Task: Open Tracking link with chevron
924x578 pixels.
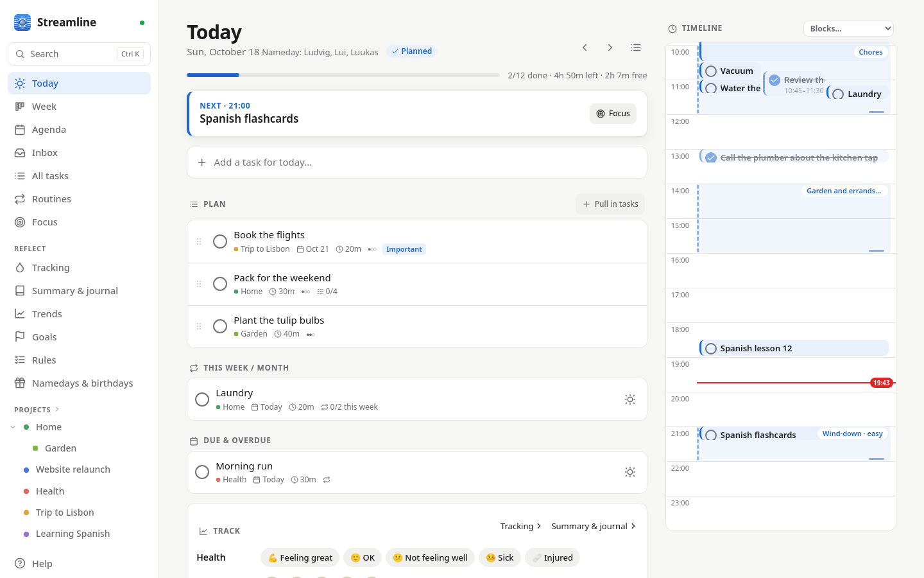Action: pyautogui.click(x=521, y=526)
